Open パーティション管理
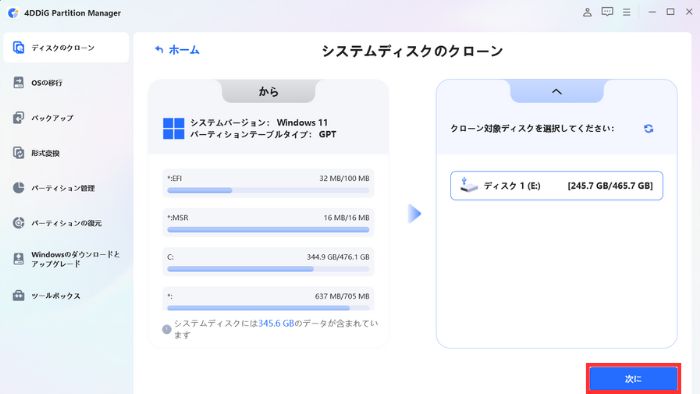The image size is (700, 394). pyautogui.click(x=63, y=188)
